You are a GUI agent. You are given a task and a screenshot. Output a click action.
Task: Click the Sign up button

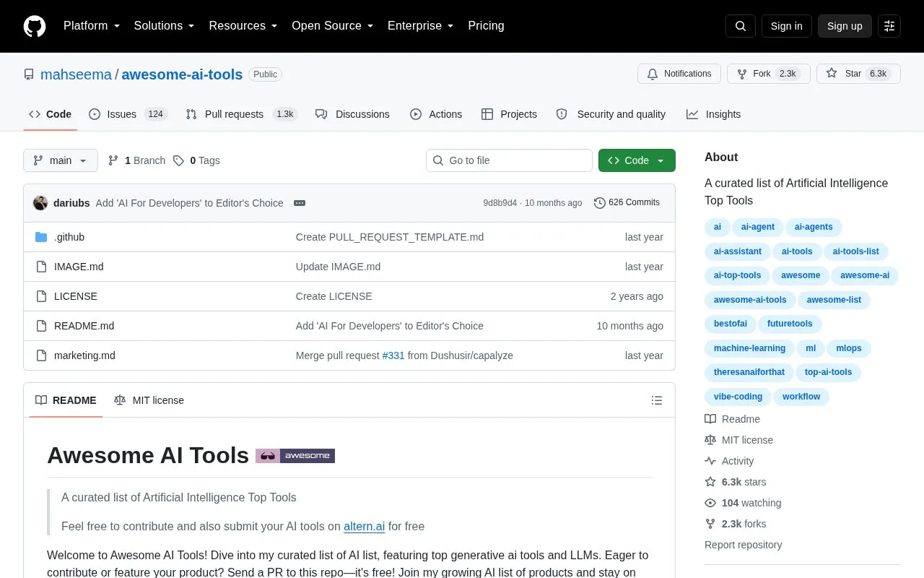tap(845, 26)
